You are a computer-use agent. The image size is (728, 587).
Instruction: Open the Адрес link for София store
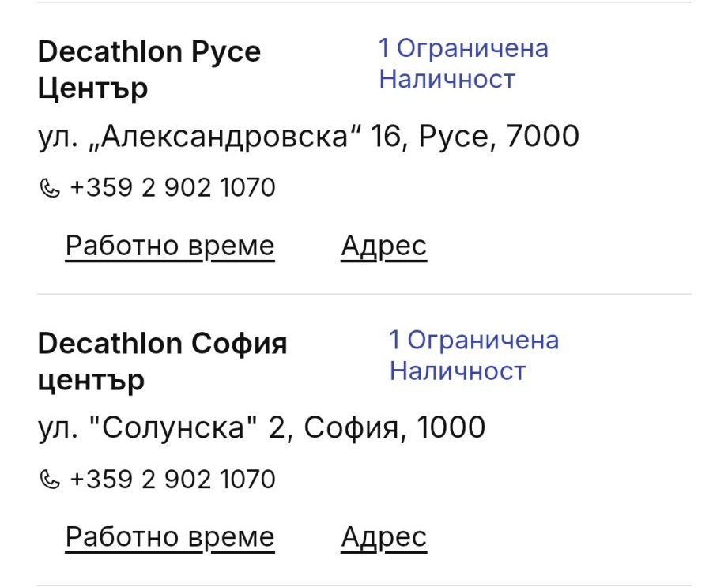pos(383,537)
